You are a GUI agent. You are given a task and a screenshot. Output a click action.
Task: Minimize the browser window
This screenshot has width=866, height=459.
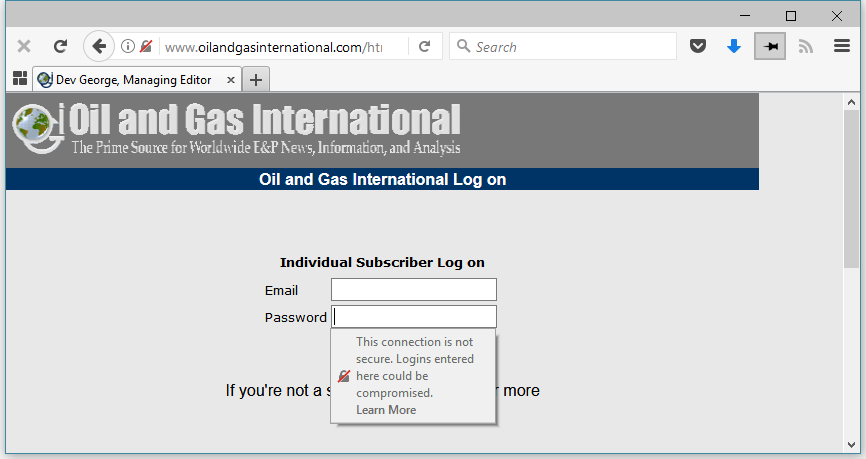tap(745, 16)
